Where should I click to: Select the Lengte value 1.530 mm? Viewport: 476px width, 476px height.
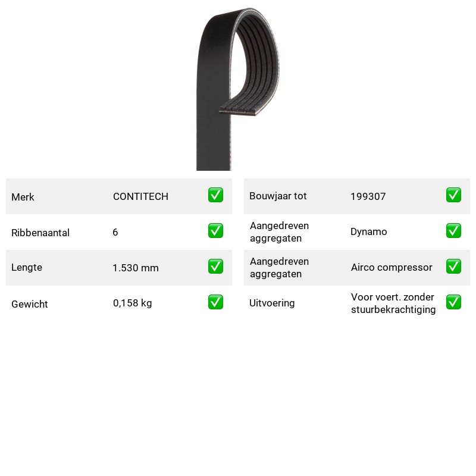(136, 268)
